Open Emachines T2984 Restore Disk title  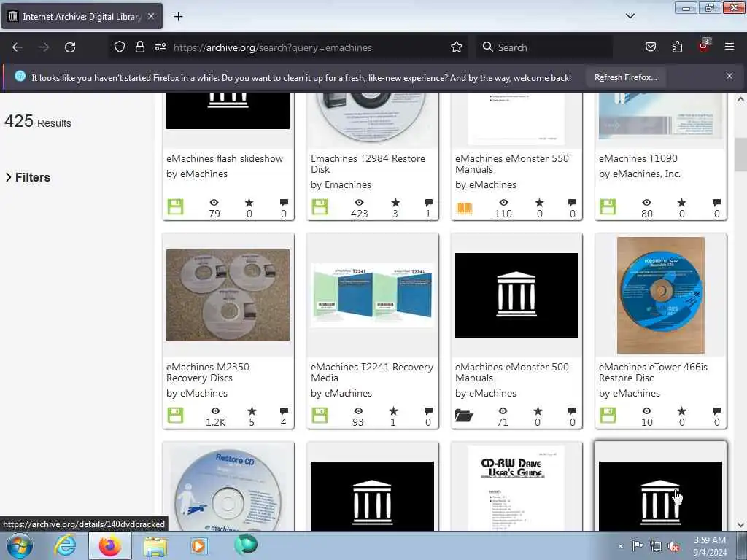pos(368,164)
